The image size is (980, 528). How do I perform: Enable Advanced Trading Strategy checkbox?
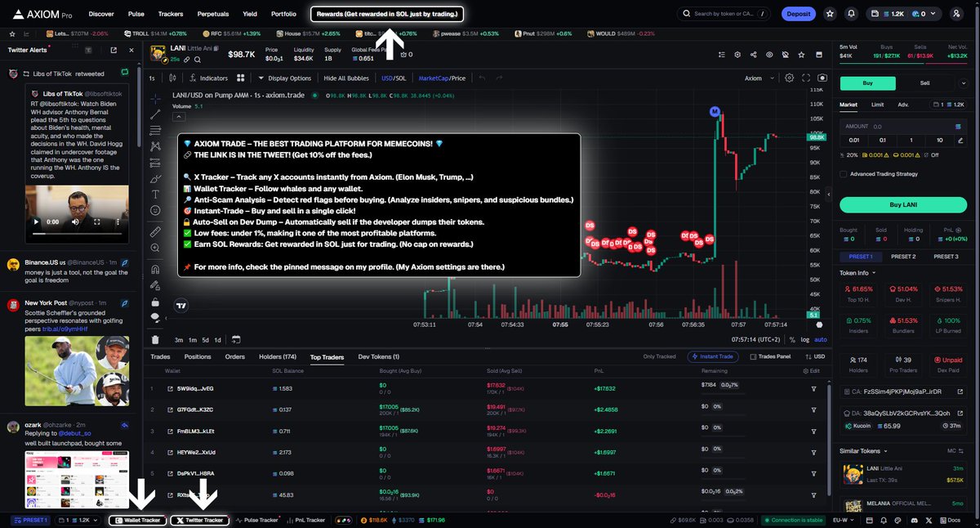(x=844, y=173)
